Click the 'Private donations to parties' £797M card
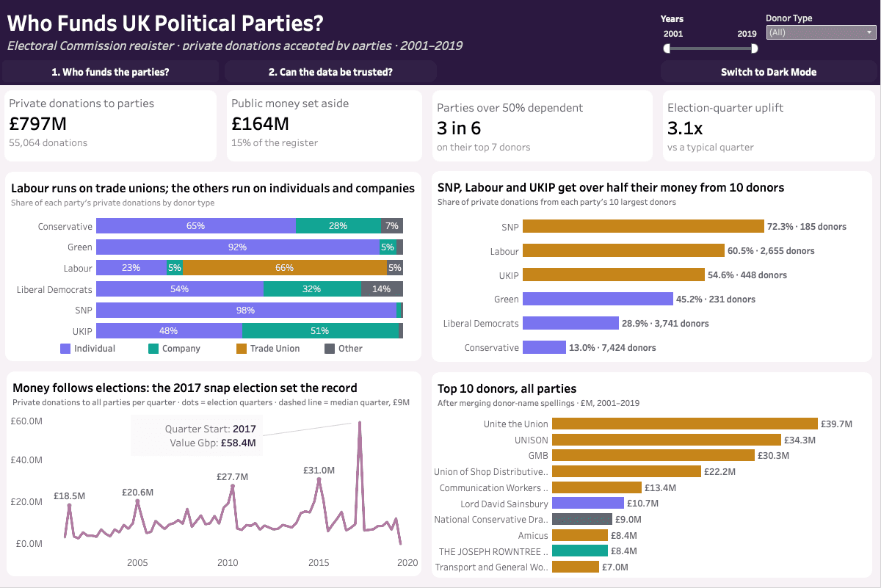The image size is (881, 588). pyautogui.click(x=111, y=126)
